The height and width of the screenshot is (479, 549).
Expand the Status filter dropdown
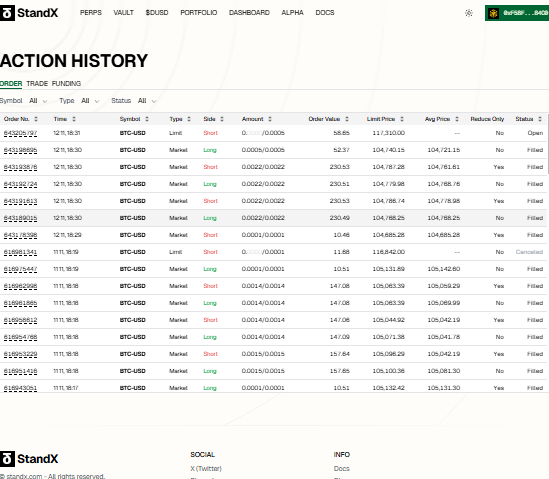click(x=147, y=101)
